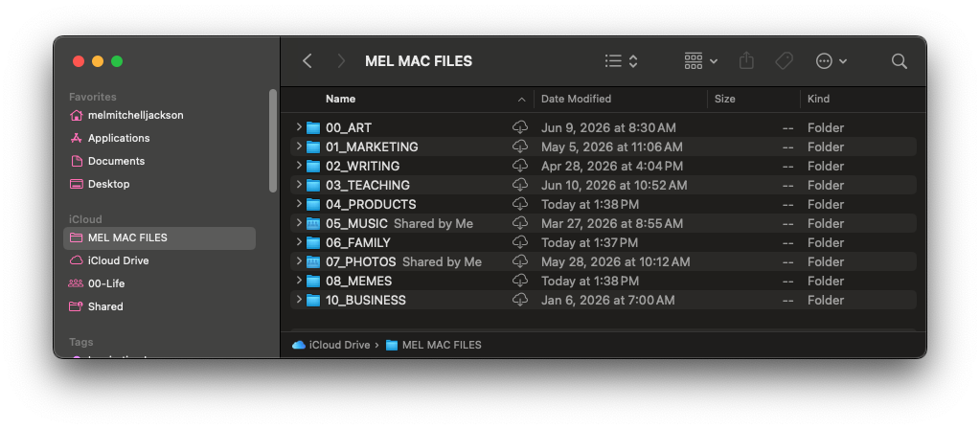Download 02_WRITING via its cloud icon
The image size is (980, 429).
pos(520,166)
